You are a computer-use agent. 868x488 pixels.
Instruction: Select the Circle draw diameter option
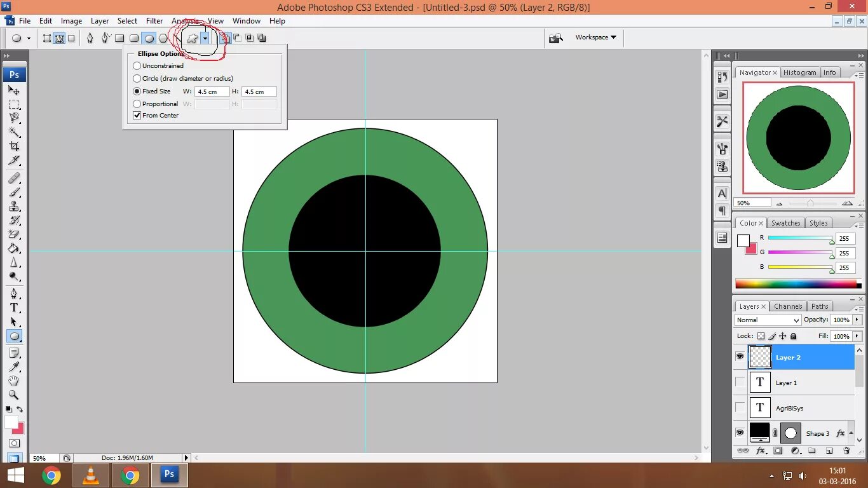[x=137, y=78]
